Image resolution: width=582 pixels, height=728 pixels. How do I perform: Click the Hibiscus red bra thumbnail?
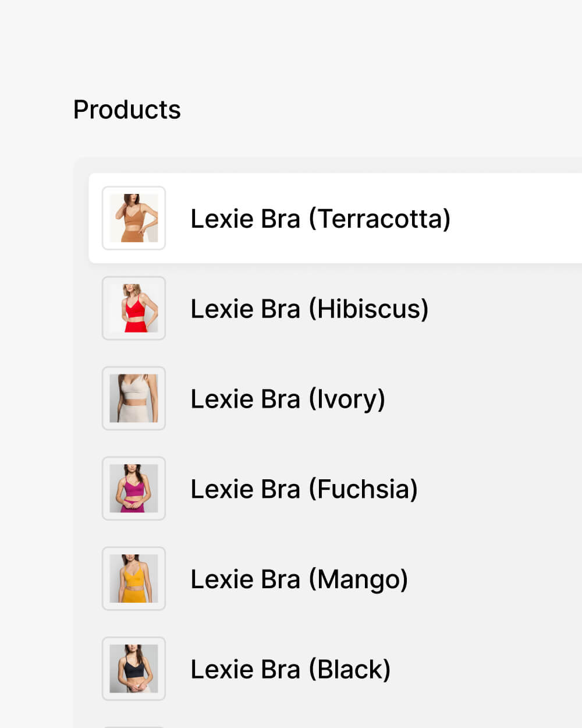pos(134,308)
